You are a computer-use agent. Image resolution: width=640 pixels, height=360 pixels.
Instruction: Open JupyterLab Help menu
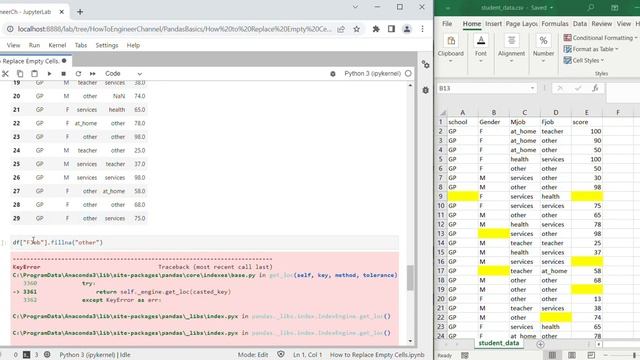click(x=133, y=45)
